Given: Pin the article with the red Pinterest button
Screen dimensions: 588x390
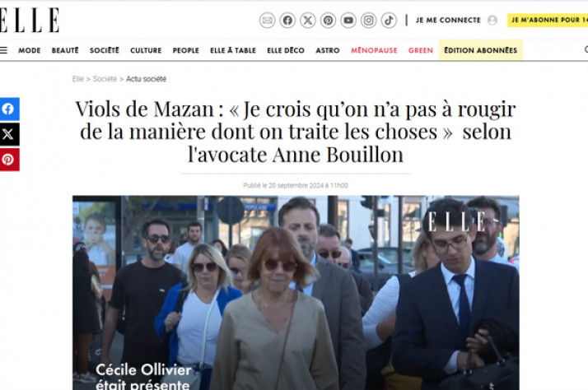Looking at the screenshot, I should click(x=9, y=160).
